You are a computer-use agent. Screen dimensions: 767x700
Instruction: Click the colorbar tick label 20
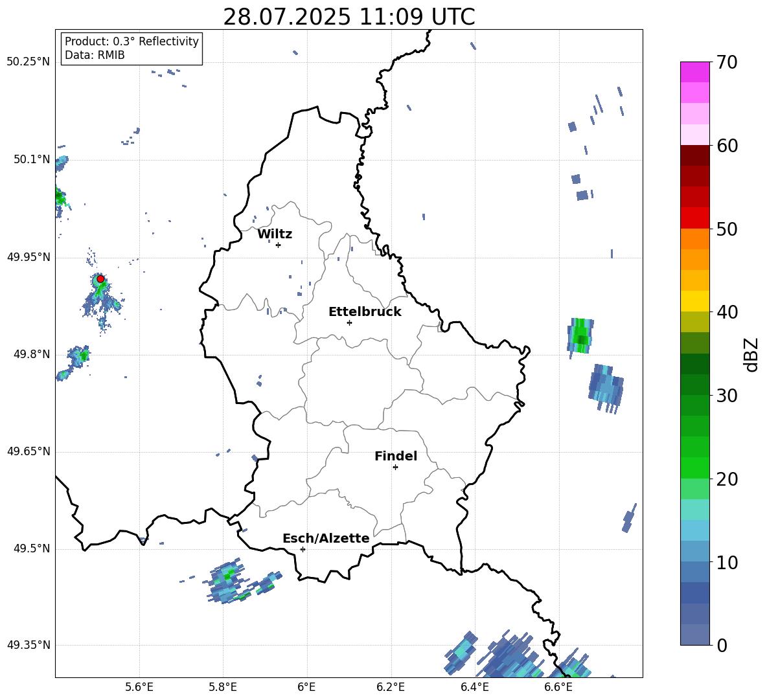click(727, 479)
